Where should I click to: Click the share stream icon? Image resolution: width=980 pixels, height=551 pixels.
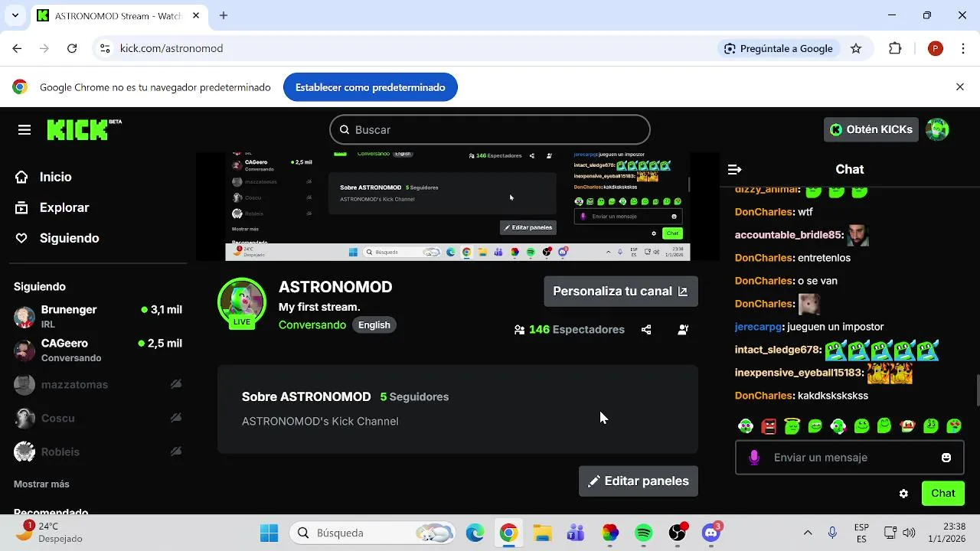[x=646, y=330]
